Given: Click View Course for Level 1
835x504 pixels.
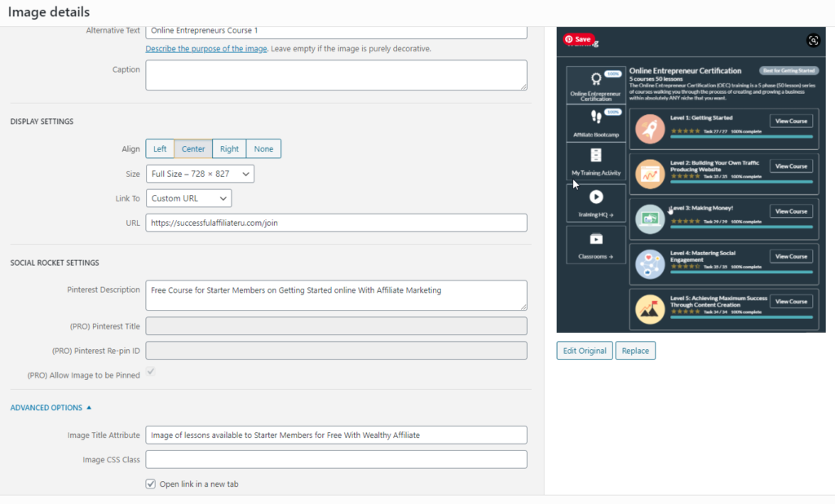Looking at the screenshot, I should coord(791,121).
